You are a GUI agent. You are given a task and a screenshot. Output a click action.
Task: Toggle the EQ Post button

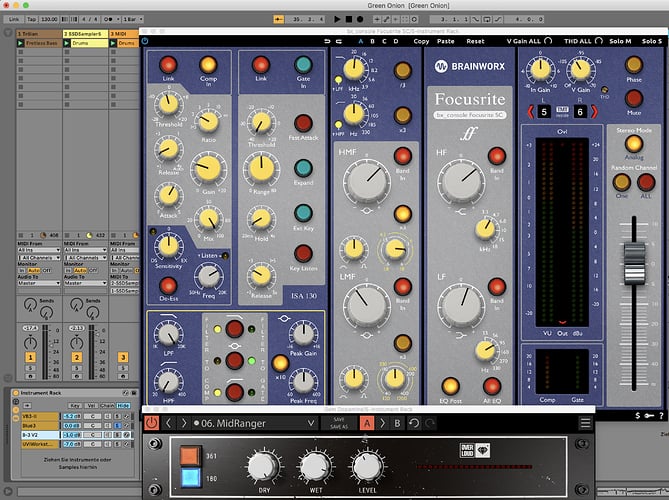(451, 386)
